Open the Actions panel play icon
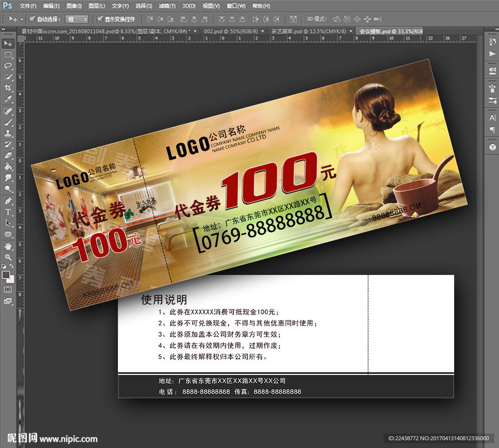 [491, 54]
